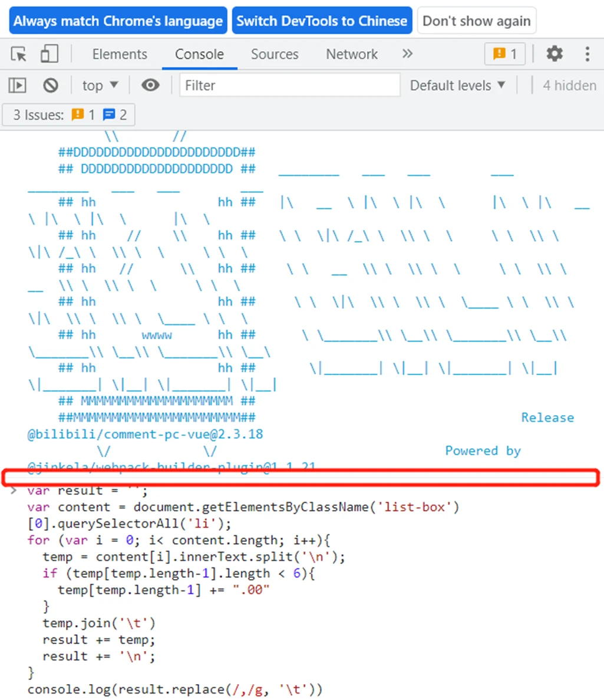Open the warning issues counter badge

pyautogui.click(x=504, y=54)
